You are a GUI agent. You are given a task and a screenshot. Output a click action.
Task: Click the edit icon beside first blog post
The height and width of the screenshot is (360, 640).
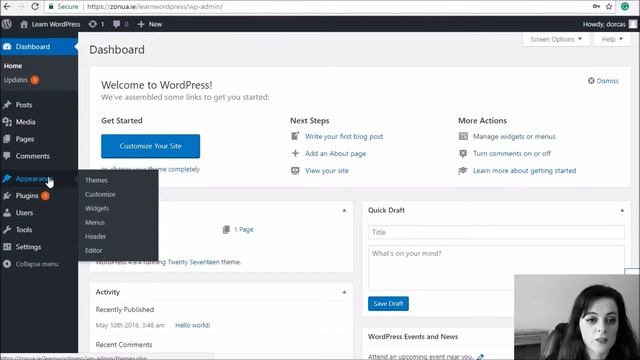[295, 136]
